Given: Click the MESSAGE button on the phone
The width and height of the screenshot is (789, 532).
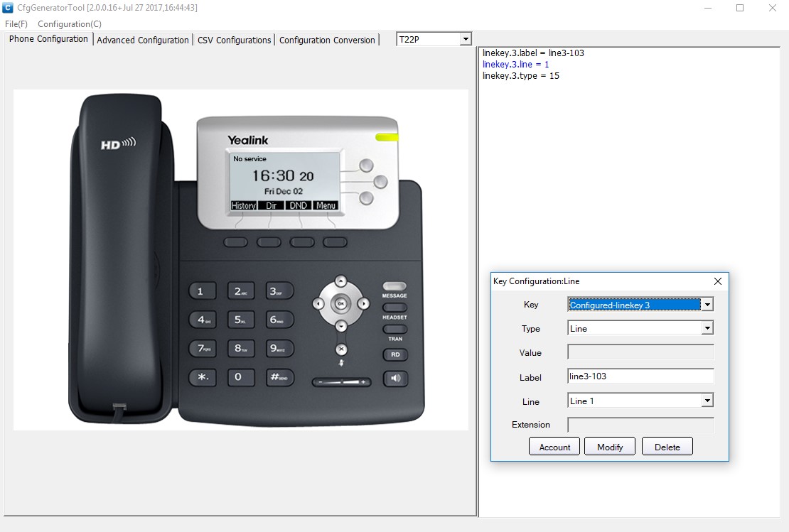Looking at the screenshot, I should (x=394, y=287).
